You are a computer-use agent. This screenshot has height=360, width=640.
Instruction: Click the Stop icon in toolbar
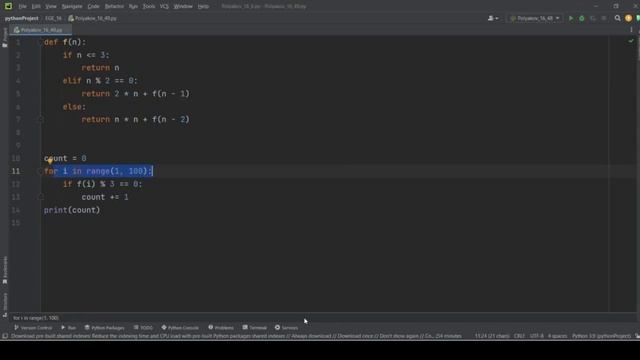click(x=604, y=18)
